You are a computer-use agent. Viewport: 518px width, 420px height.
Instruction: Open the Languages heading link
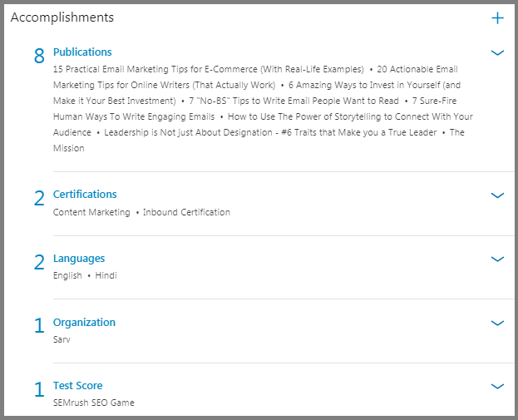[79, 259]
